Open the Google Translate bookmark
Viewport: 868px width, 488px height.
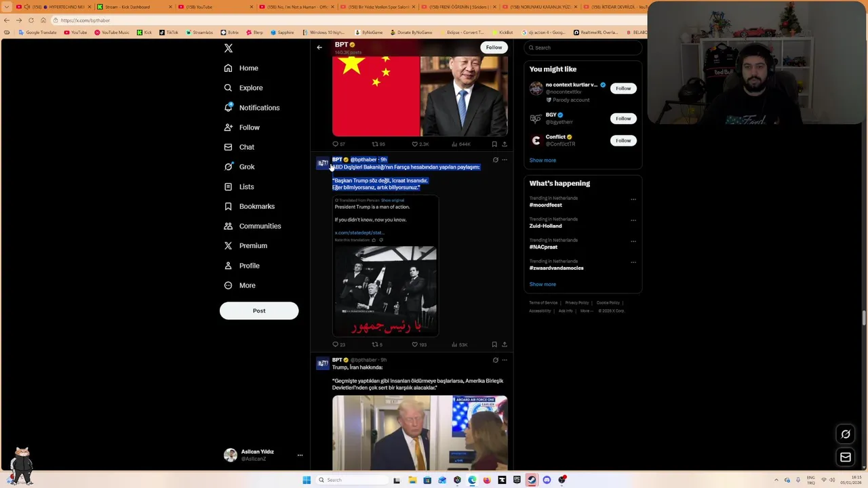(x=38, y=33)
